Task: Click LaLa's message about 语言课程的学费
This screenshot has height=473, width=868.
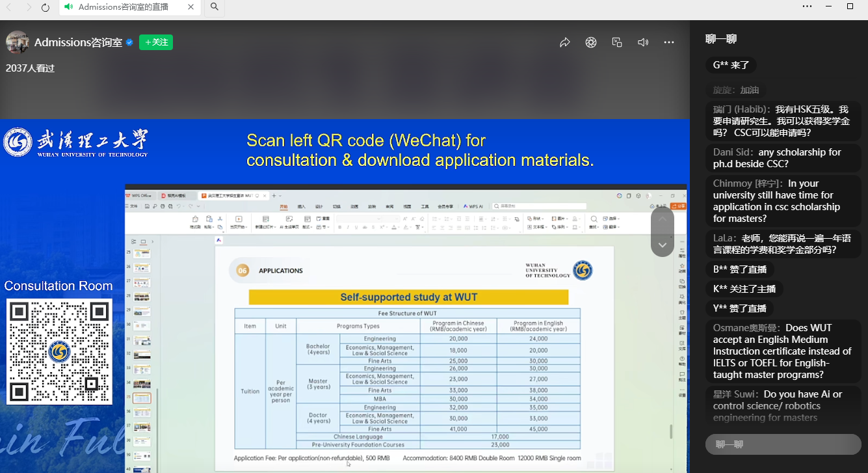Action: tap(783, 244)
